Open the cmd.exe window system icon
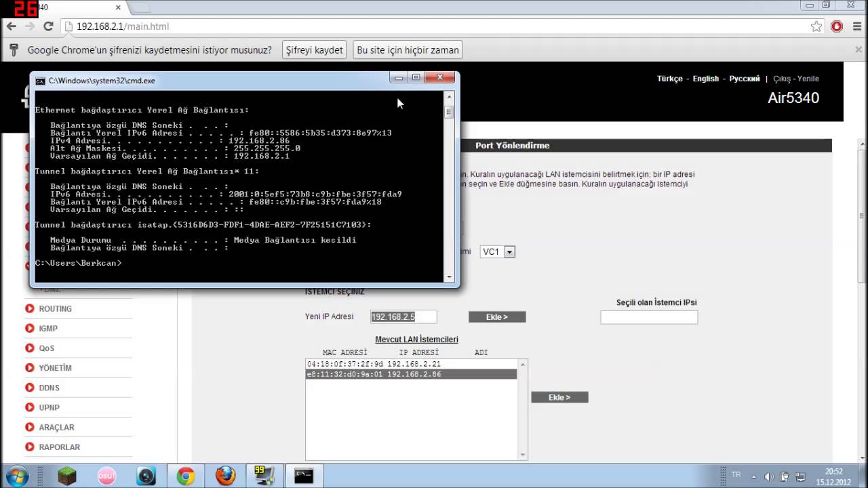The width and height of the screenshot is (868, 488). [40, 81]
